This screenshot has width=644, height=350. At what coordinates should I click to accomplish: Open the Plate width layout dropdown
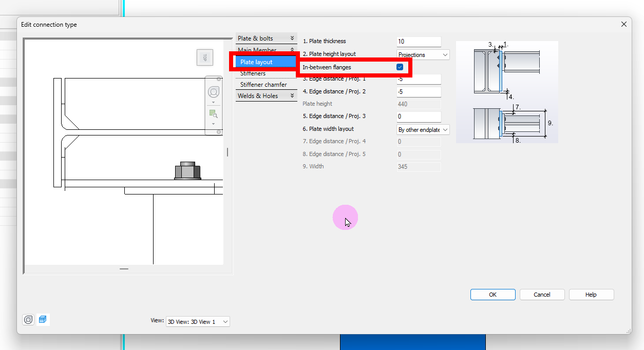coord(424,130)
